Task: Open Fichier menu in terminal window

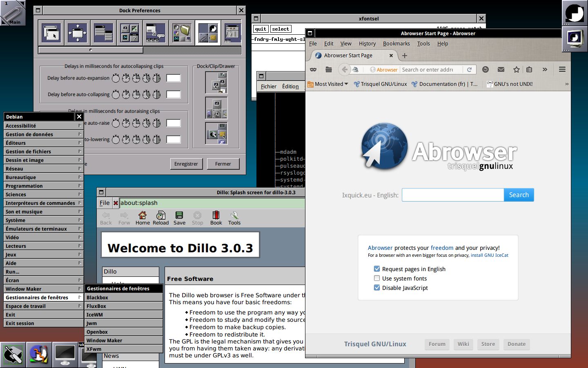Action: tap(268, 86)
